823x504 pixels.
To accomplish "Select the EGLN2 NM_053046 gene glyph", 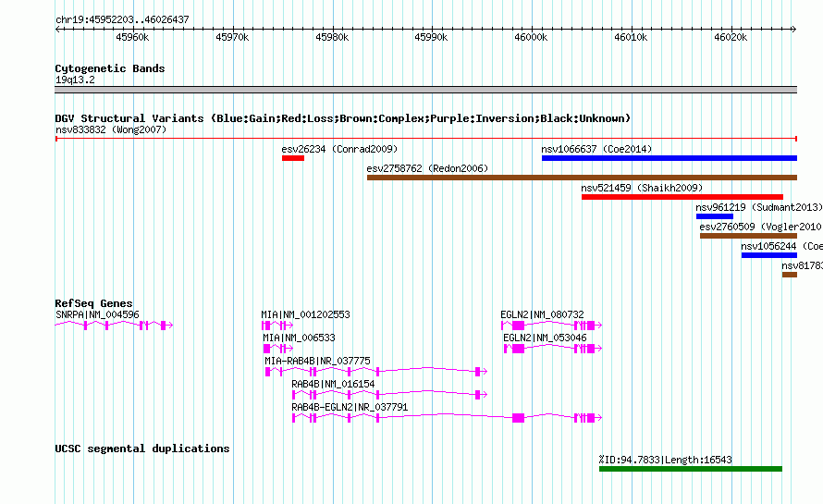I will pos(553,349).
